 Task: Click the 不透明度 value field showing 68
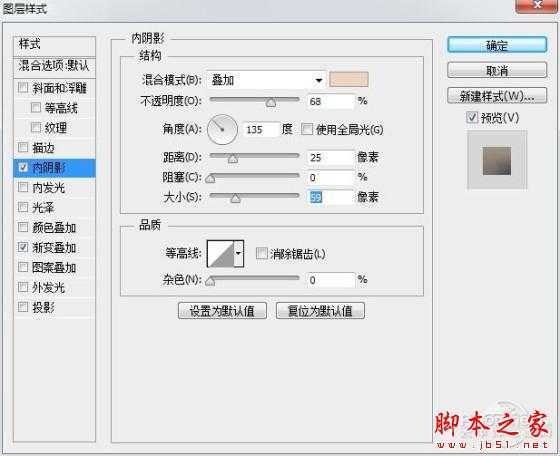tap(331, 101)
